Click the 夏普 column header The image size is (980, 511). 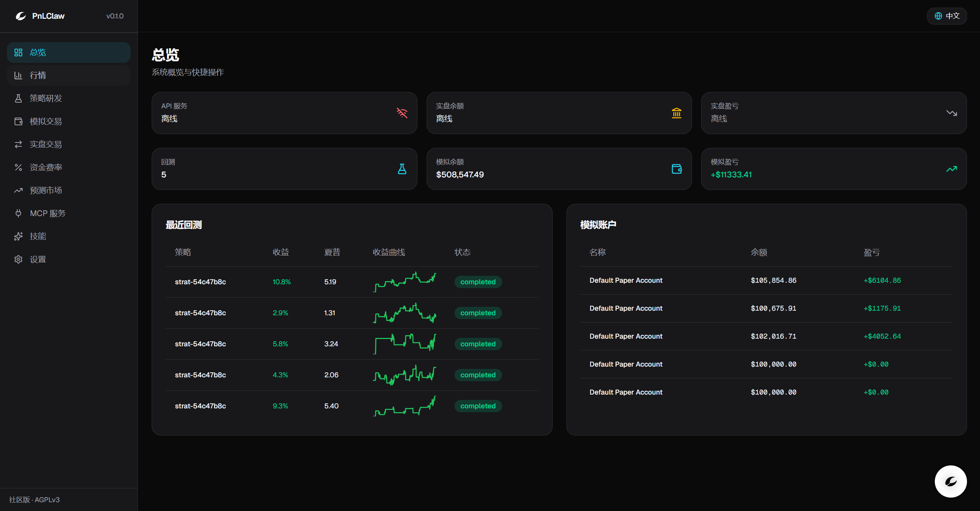(332, 252)
